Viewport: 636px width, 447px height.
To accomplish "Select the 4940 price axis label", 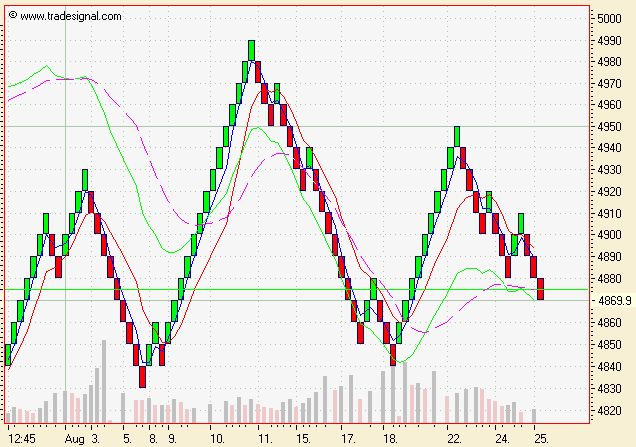I will [x=609, y=148].
